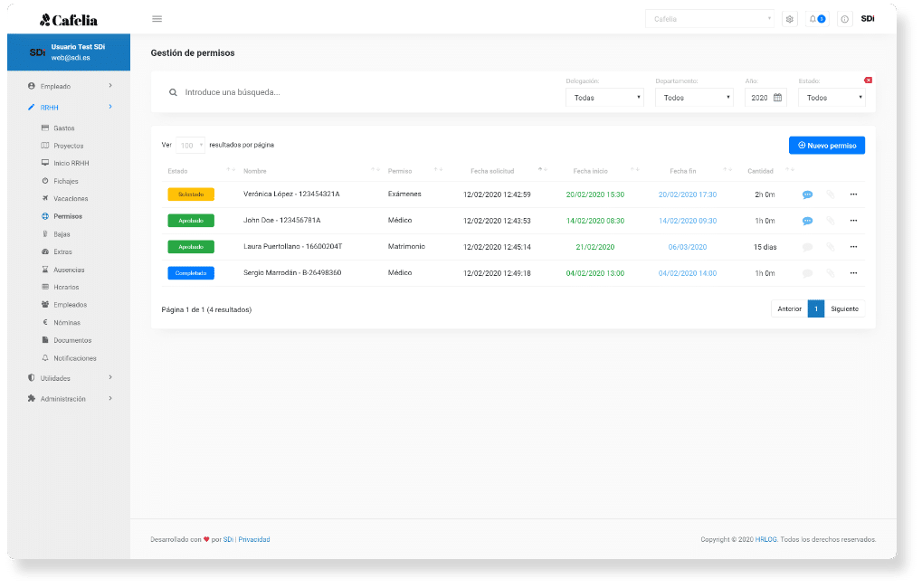Open comments for Verónica López row

[x=807, y=194]
